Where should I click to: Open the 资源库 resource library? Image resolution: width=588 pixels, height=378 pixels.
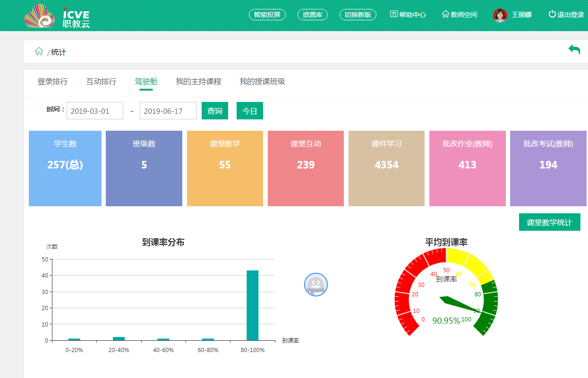click(312, 15)
